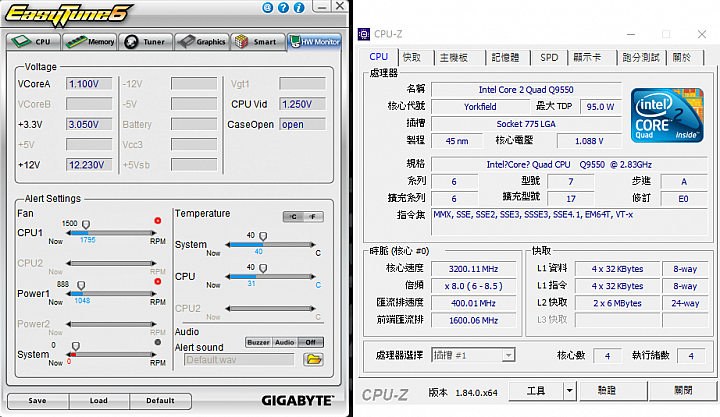Click the 關閉 button in CPU-Z
Viewport: 720px width, 417px height.
[683, 391]
